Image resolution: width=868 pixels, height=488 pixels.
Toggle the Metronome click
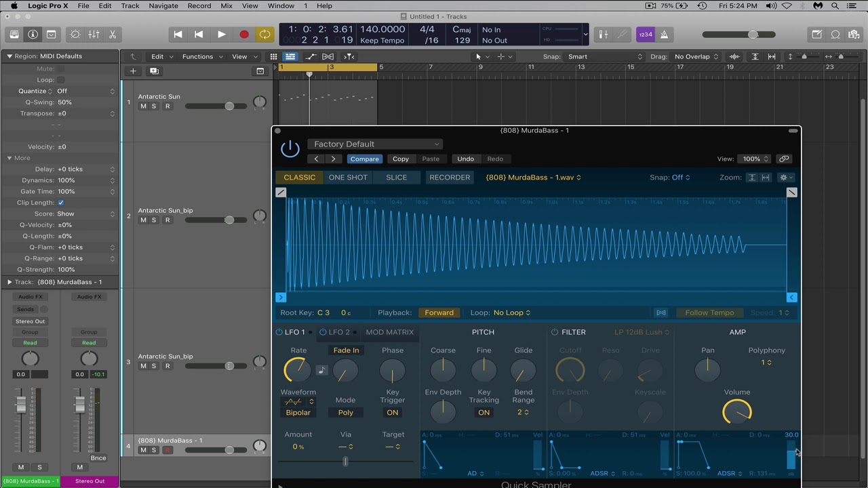pos(664,35)
